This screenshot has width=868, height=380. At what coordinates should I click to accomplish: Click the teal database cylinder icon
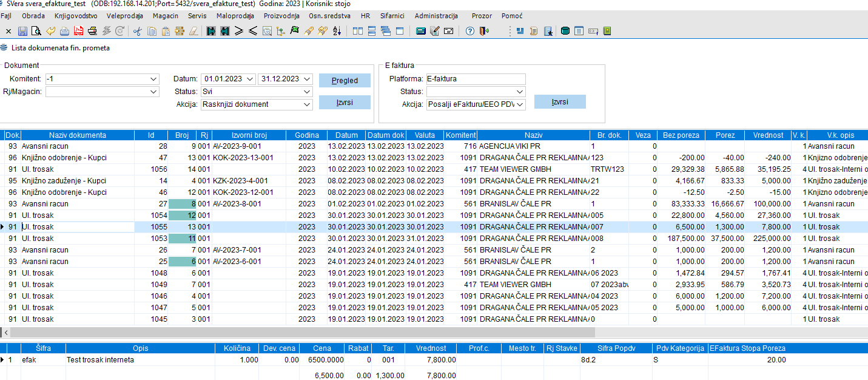(x=565, y=31)
